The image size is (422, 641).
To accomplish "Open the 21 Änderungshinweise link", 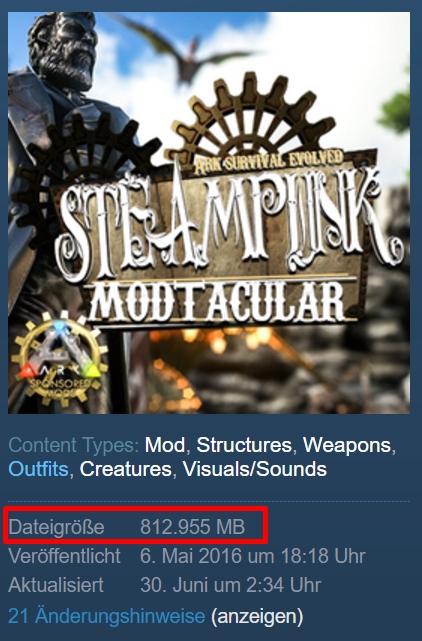I will click(x=106, y=616).
